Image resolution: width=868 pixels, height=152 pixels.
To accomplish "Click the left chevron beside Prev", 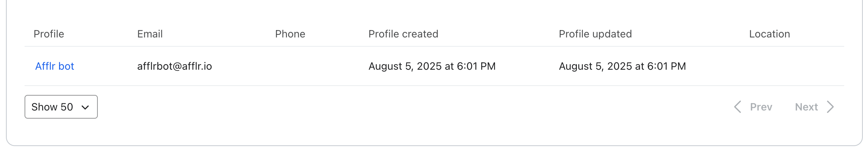I will 737,107.
